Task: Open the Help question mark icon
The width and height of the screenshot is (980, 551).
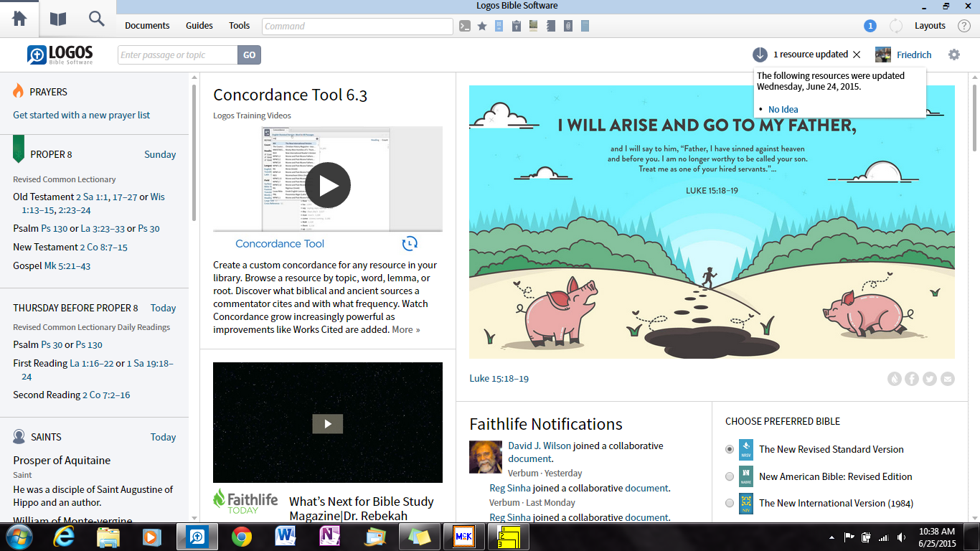Action: pos(964,26)
